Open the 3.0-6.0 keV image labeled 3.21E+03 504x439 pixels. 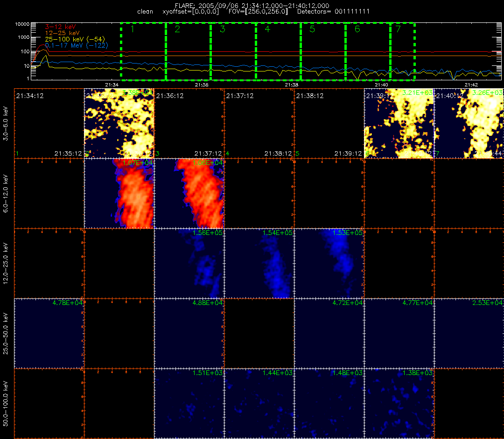point(399,123)
